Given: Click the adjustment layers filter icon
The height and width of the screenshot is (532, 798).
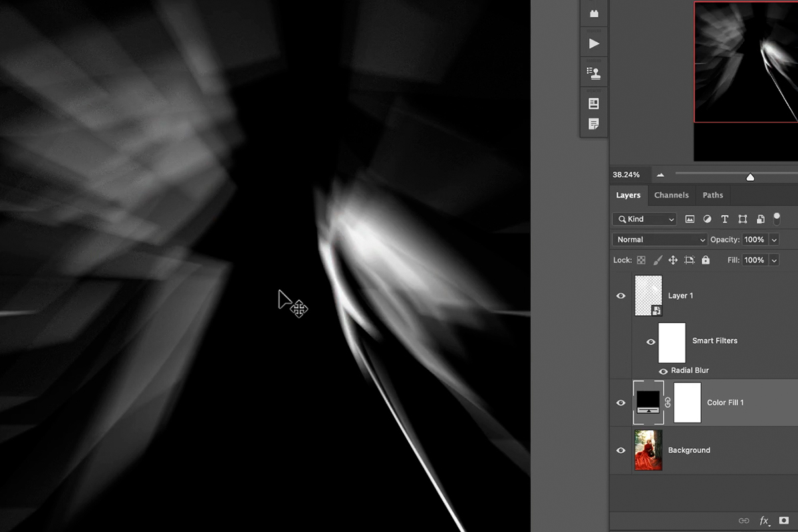Looking at the screenshot, I should [x=707, y=219].
